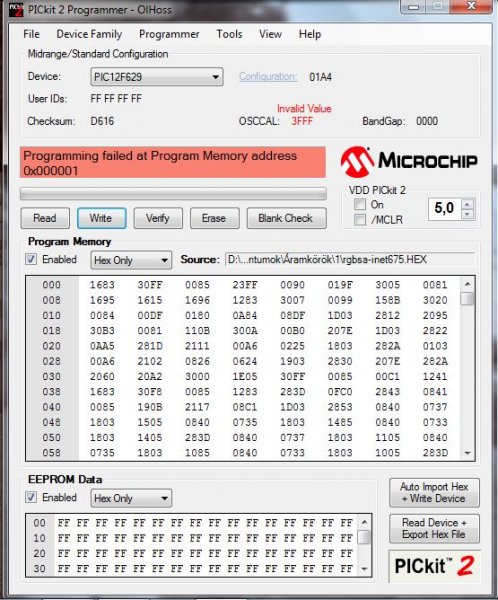Click memory cell 2102 in row 028
Image resolution: width=498 pixels, height=600 pixels.
pyautogui.click(x=150, y=361)
